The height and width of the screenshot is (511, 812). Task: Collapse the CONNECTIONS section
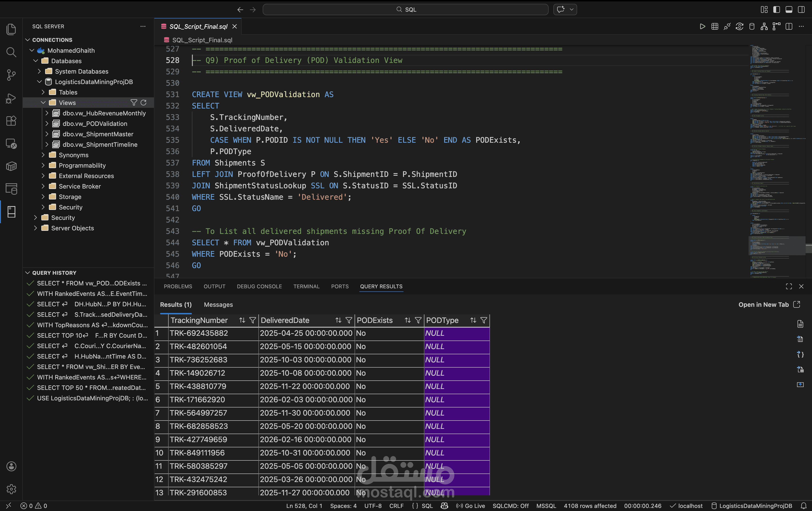pos(28,40)
